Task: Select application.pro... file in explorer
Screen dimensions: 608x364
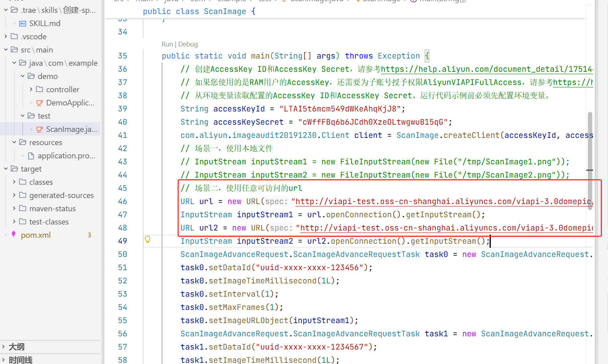Action: pyautogui.click(x=67, y=156)
